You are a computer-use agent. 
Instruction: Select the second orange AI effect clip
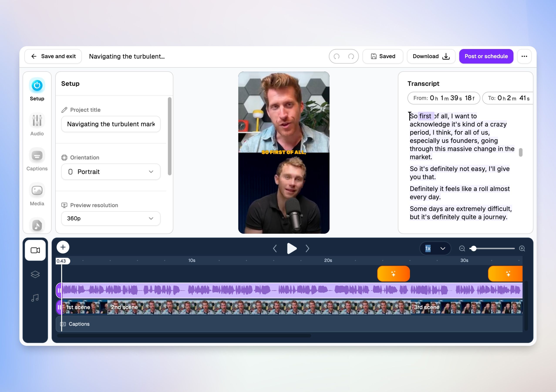coord(505,274)
